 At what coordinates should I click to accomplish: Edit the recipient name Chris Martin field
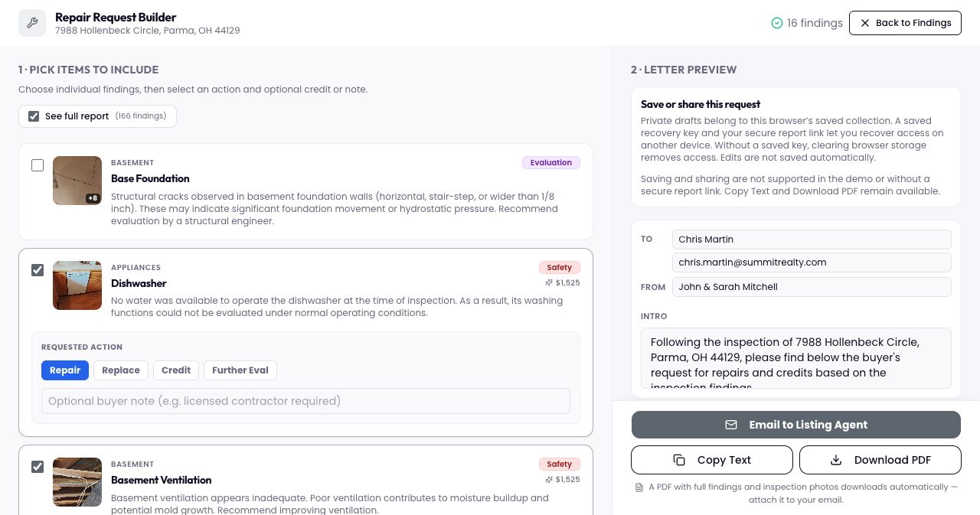point(812,240)
